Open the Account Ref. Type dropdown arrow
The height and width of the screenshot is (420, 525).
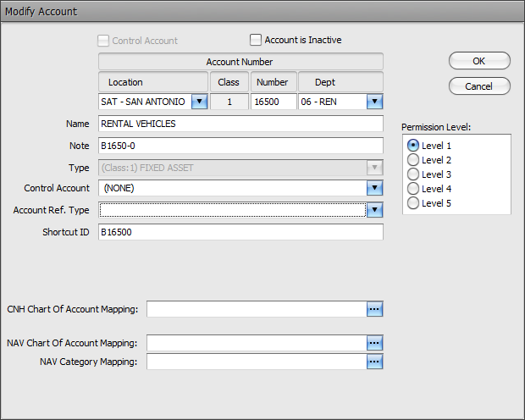(x=374, y=210)
